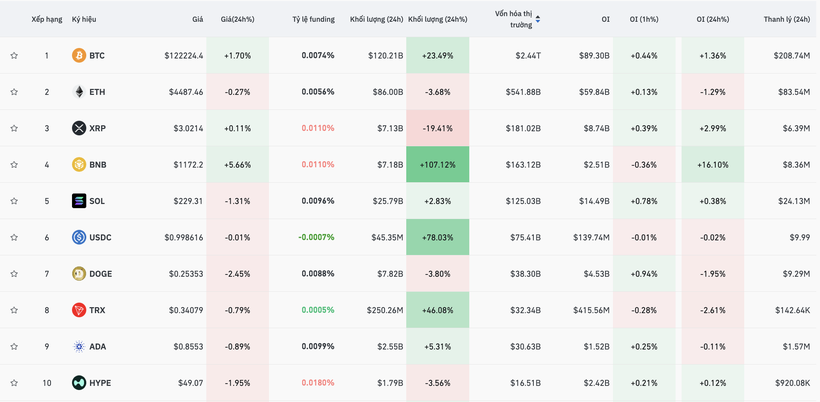Click the USDC coin icon
820x402 pixels.
pyautogui.click(x=79, y=238)
